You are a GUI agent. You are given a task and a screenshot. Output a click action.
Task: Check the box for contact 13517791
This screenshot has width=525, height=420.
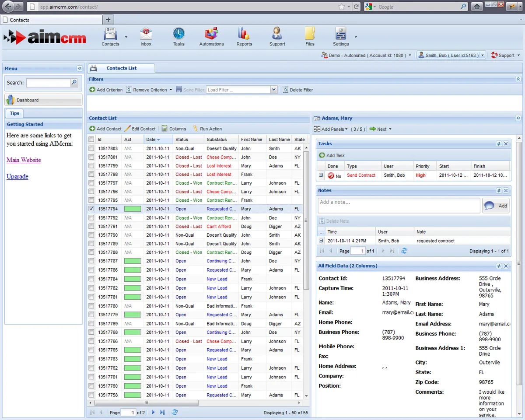[x=91, y=226]
